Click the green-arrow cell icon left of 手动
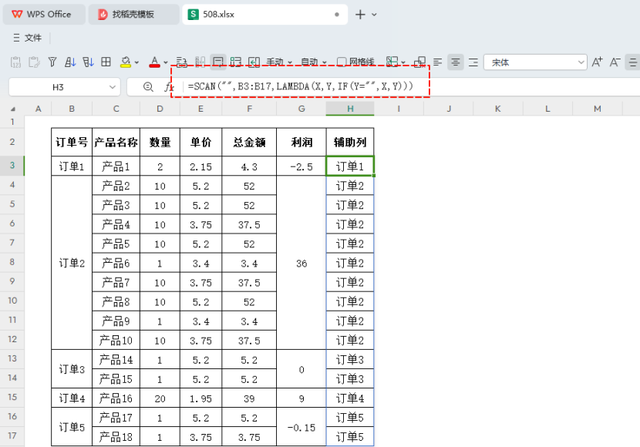This screenshot has height=447, width=640. (x=254, y=62)
